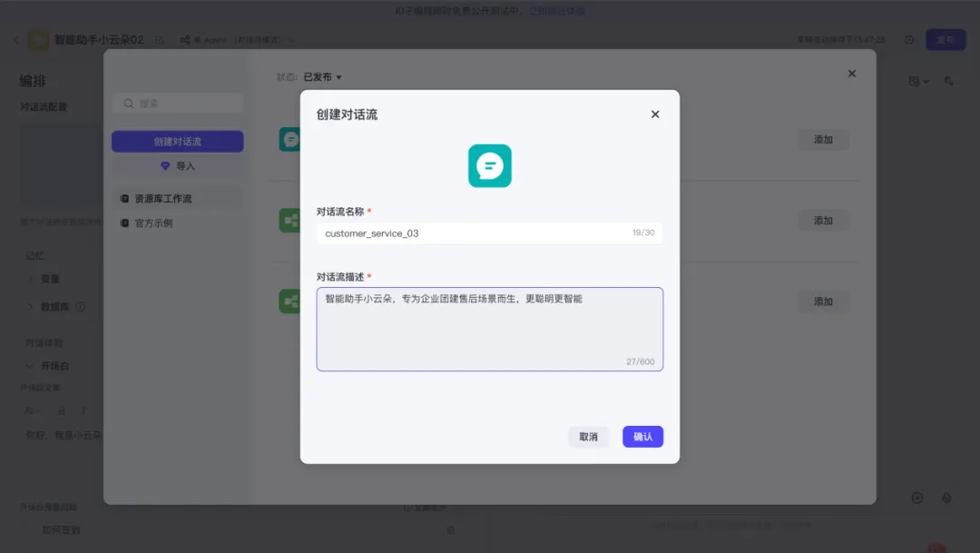
Task: Click into the 对话流描述 text area
Action: coord(489,329)
